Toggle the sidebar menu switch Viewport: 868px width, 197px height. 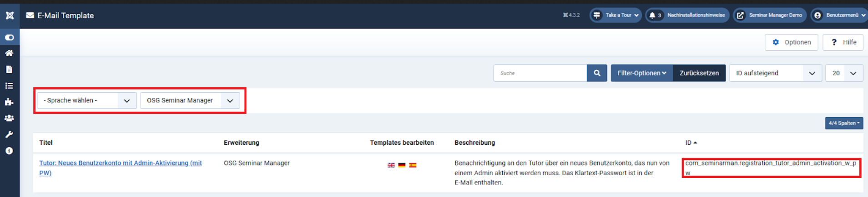[10, 37]
